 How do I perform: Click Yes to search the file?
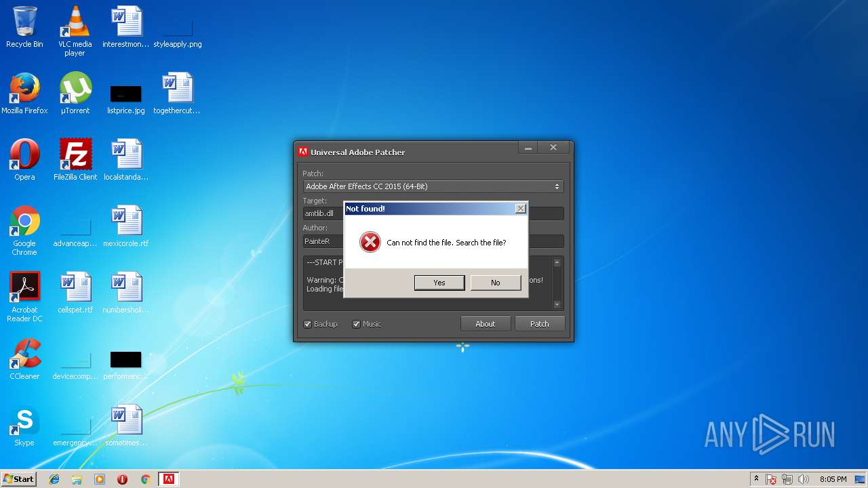pyautogui.click(x=439, y=283)
